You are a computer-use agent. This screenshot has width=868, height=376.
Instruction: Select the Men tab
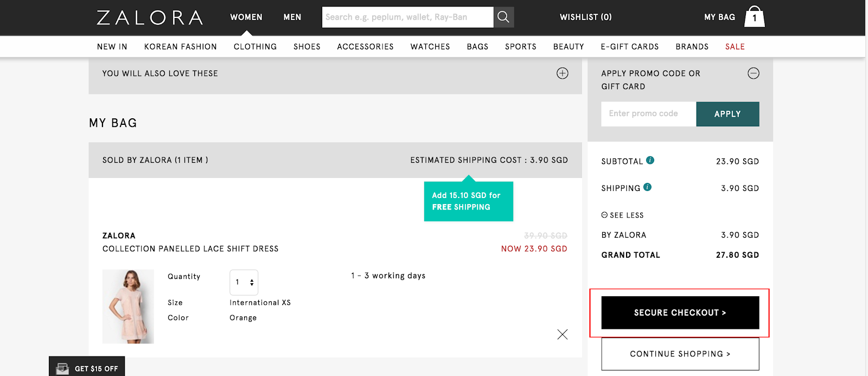pyautogui.click(x=292, y=17)
